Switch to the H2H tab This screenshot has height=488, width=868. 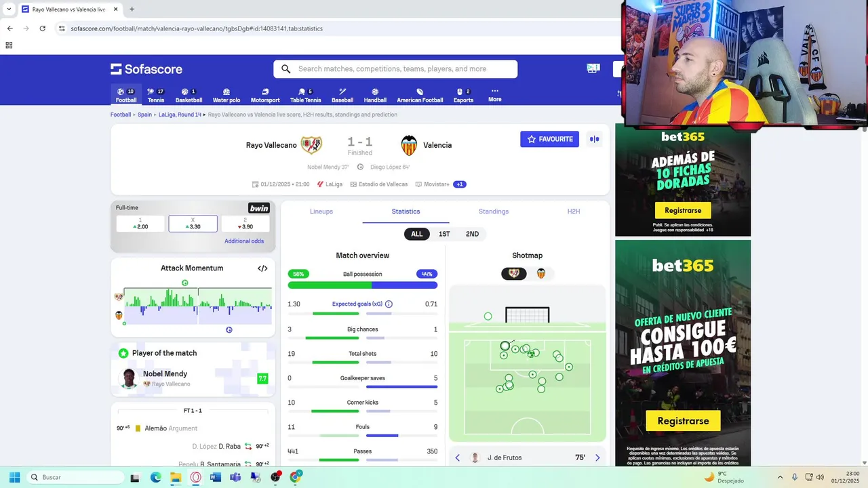click(x=574, y=211)
